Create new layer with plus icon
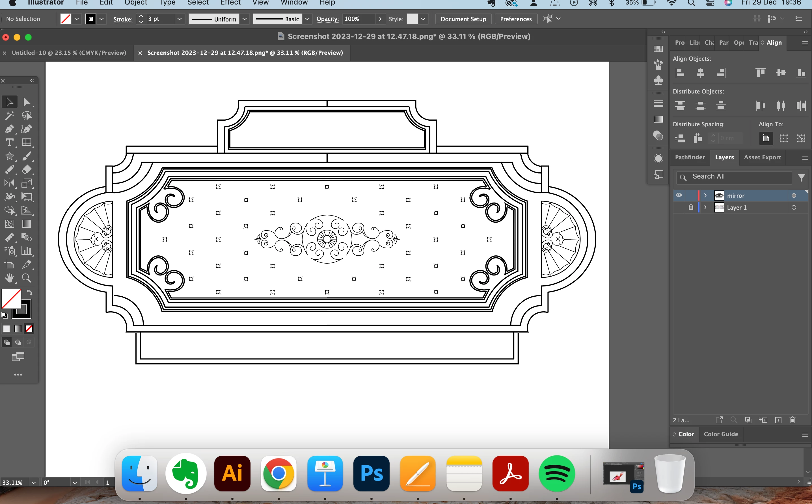812x504 pixels. [778, 420]
